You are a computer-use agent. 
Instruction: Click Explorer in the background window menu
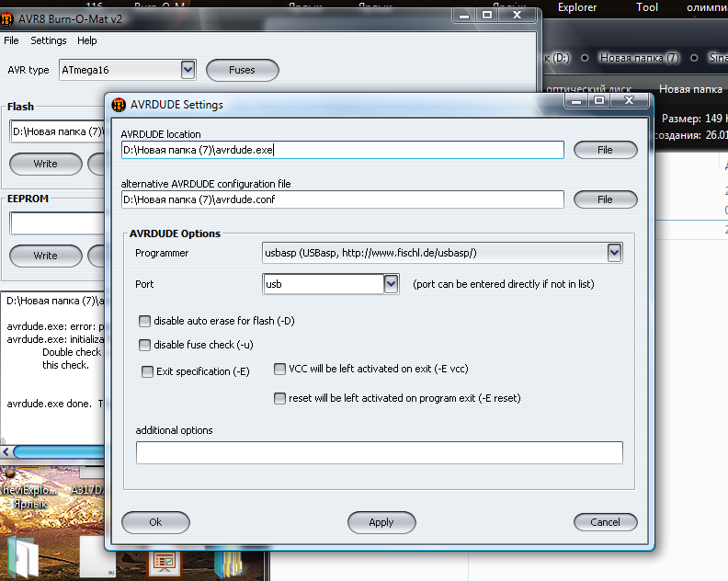577,7
